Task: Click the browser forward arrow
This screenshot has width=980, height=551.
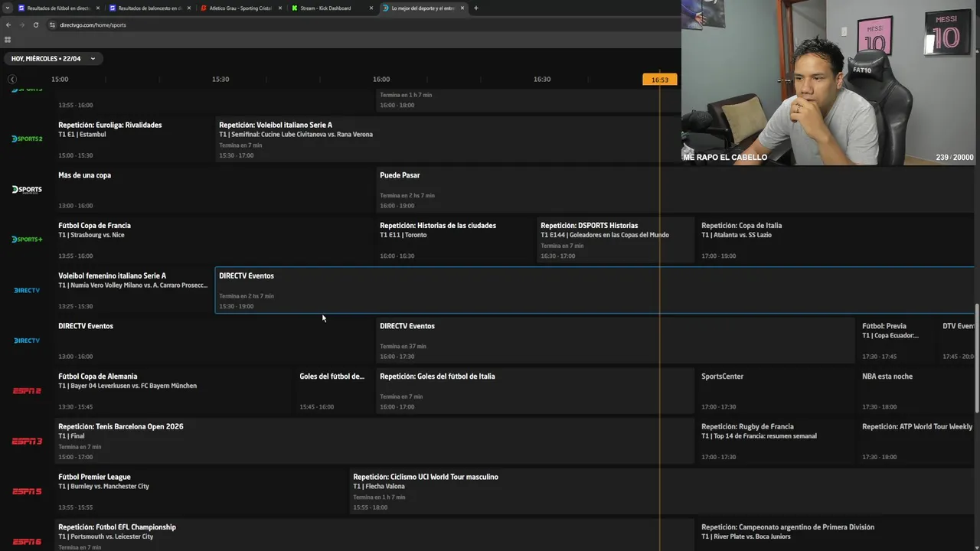Action: (21, 24)
